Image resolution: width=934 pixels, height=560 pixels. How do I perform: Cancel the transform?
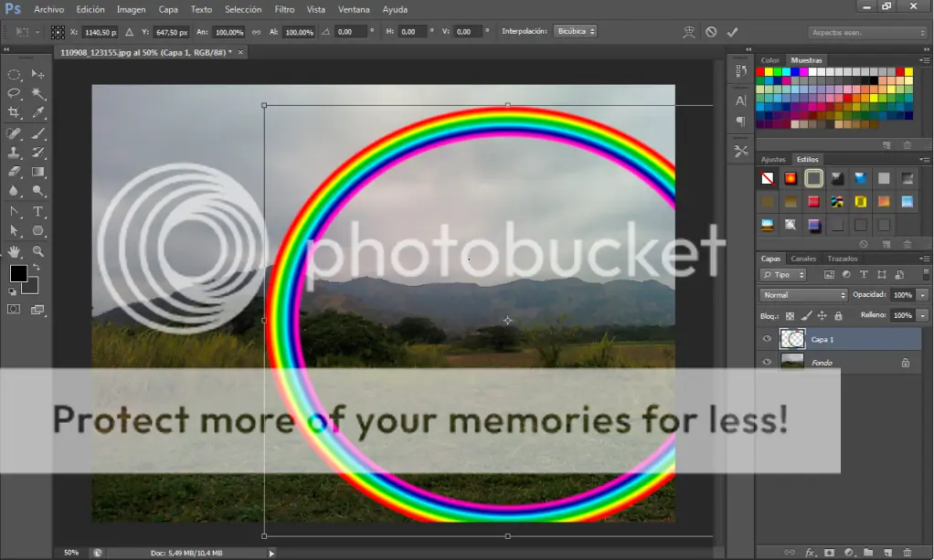coord(711,32)
